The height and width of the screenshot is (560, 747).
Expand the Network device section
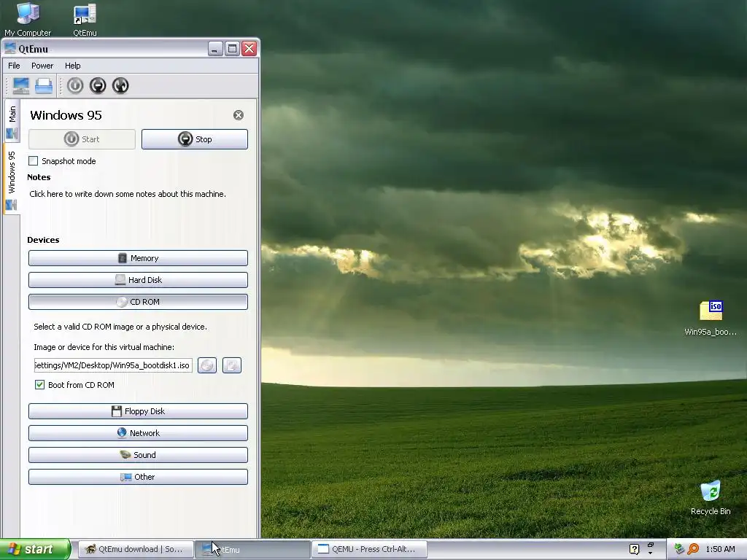coord(138,433)
